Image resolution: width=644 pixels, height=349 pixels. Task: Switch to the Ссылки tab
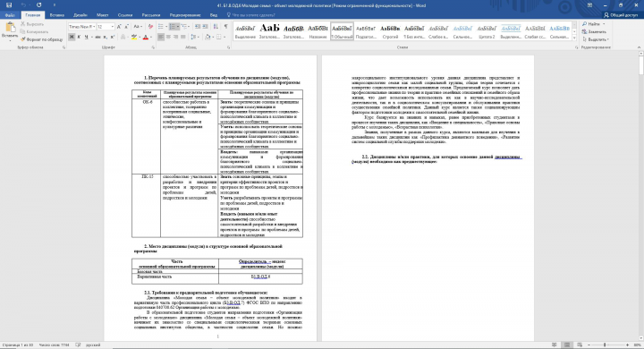click(125, 15)
